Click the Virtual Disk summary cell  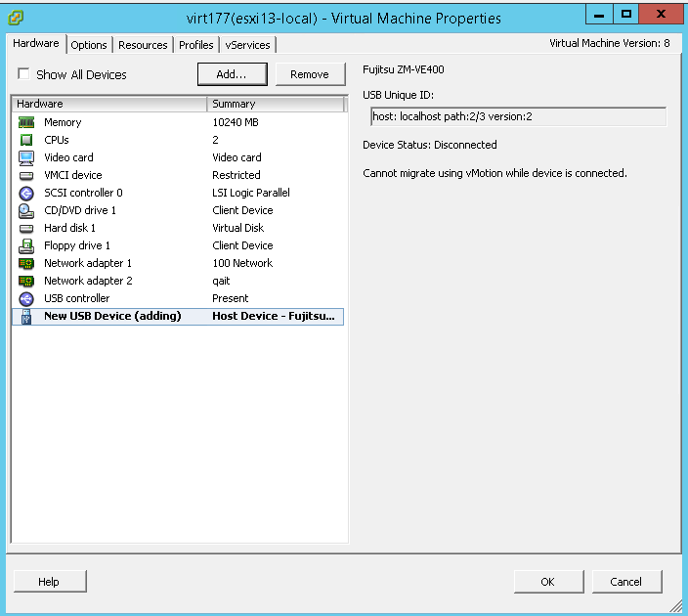237,228
